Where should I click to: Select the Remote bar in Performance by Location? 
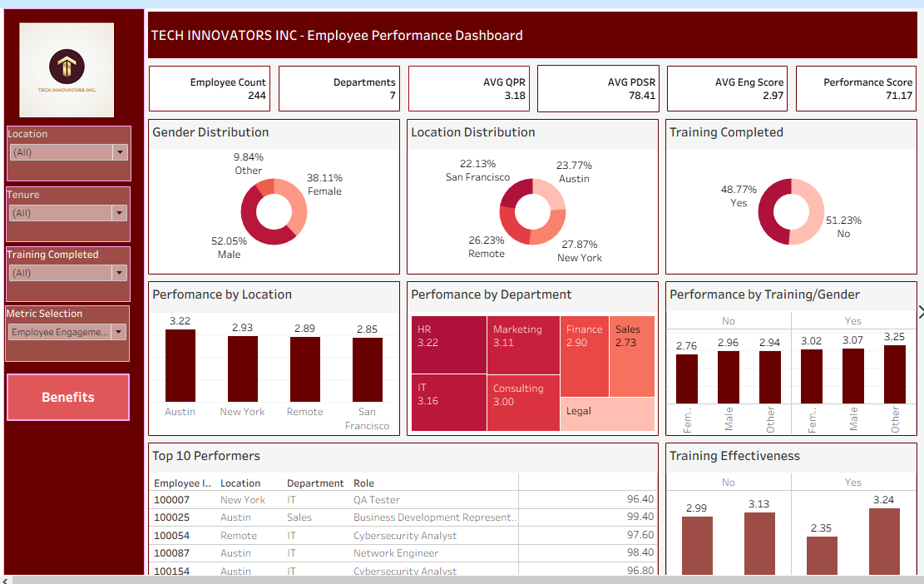point(305,369)
